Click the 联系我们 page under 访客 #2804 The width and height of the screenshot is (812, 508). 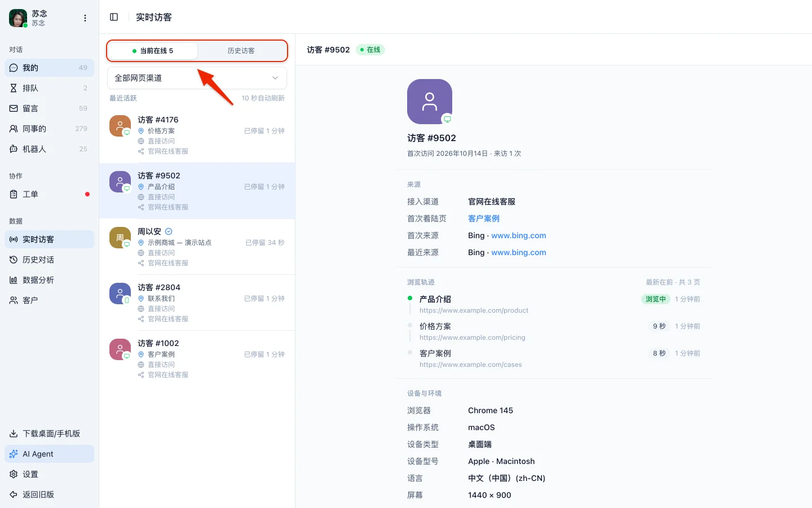pos(161,299)
